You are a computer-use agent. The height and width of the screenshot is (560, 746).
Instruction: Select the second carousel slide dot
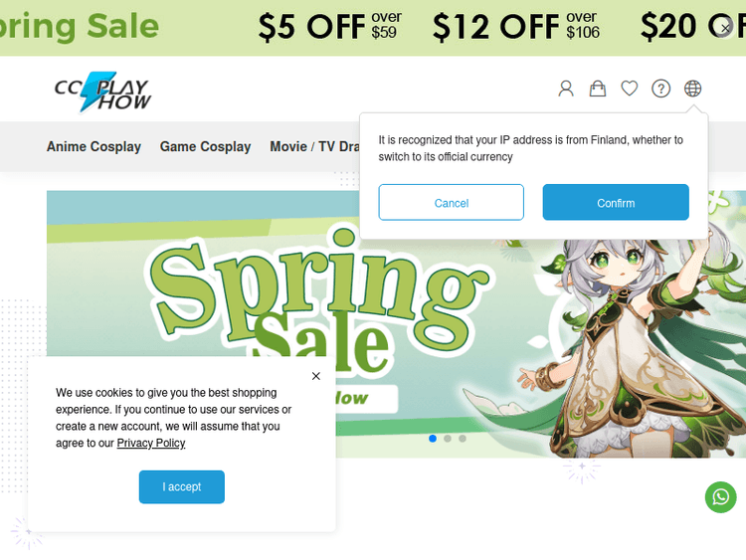pyautogui.click(x=448, y=439)
